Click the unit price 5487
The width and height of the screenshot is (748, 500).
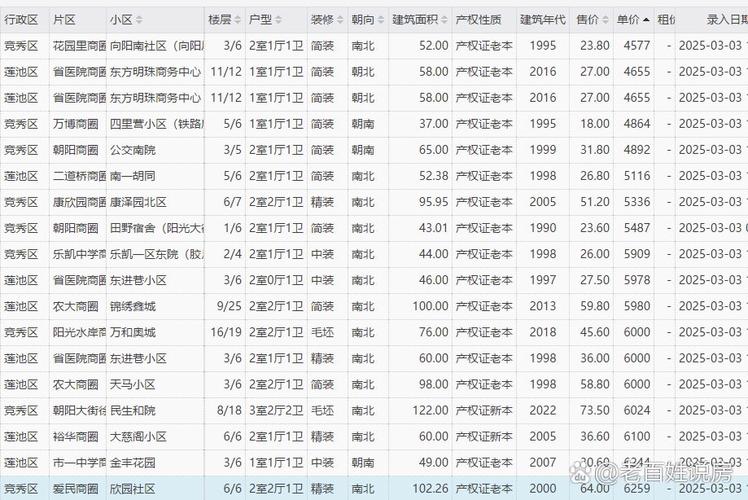637,228
